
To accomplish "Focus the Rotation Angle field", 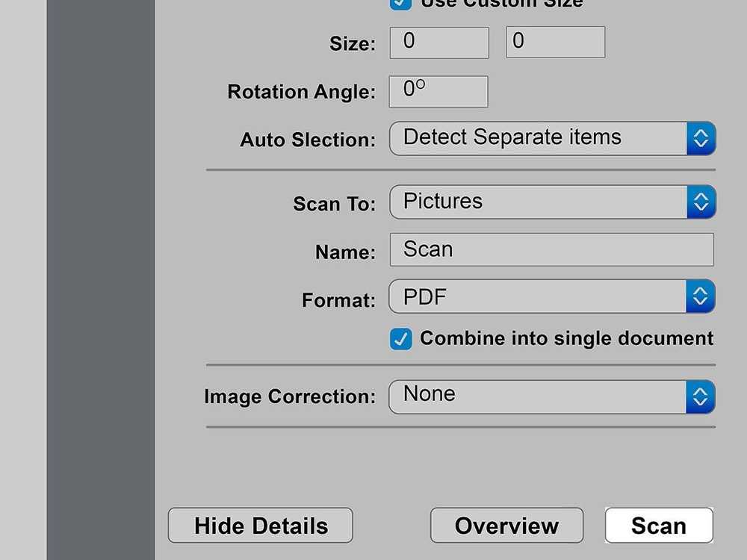I will pos(438,91).
